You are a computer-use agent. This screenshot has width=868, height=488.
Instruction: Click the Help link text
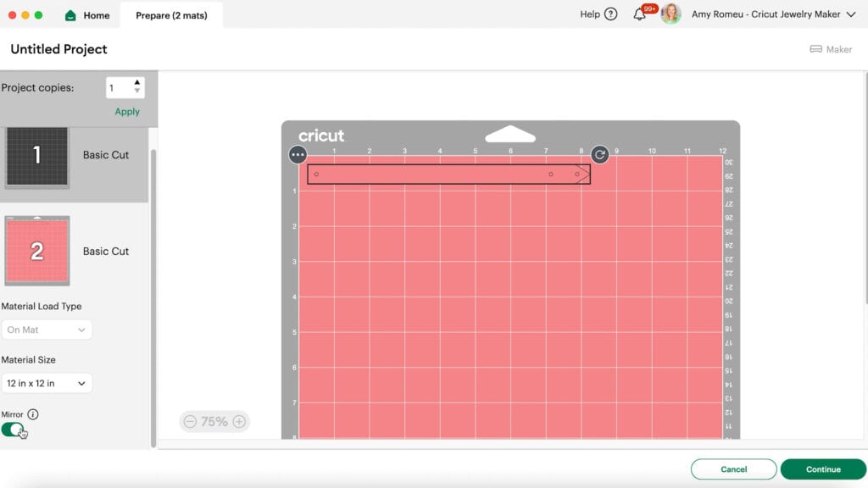pyautogui.click(x=590, y=14)
